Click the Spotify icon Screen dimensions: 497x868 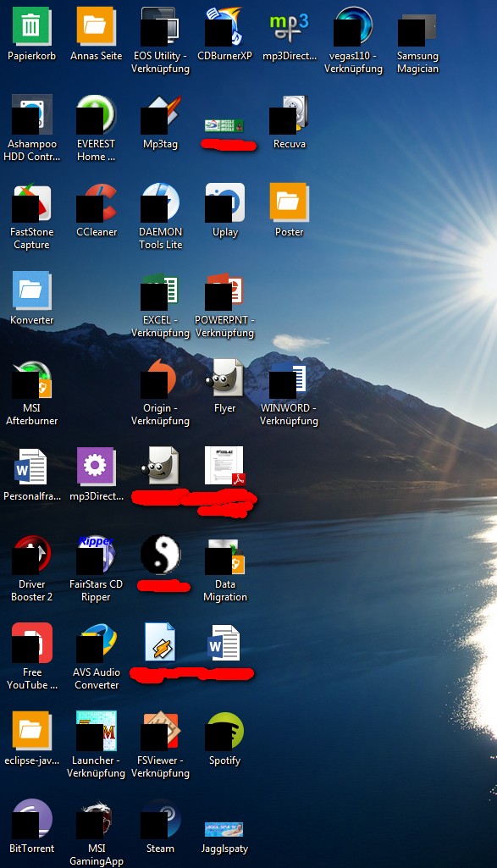pyautogui.click(x=224, y=731)
